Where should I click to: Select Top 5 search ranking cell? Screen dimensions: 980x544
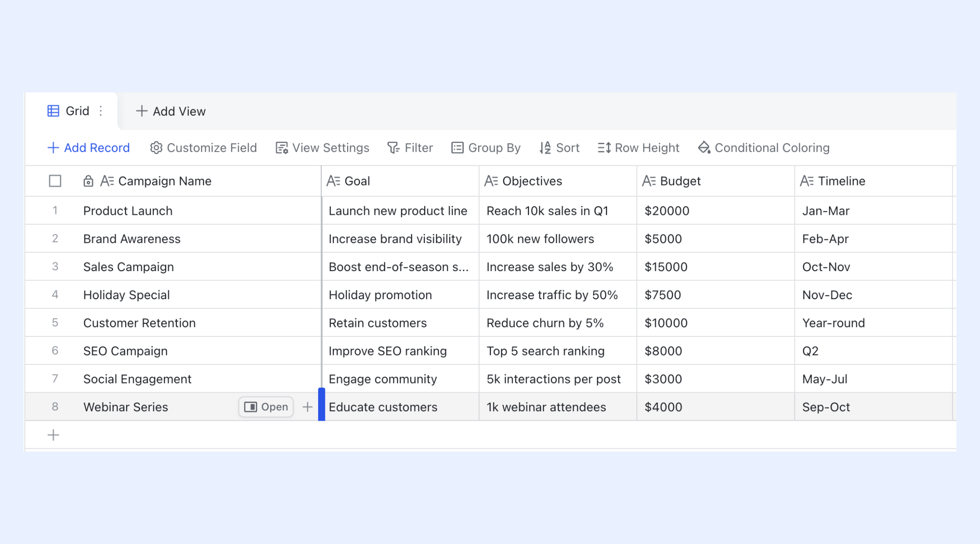click(558, 351)
